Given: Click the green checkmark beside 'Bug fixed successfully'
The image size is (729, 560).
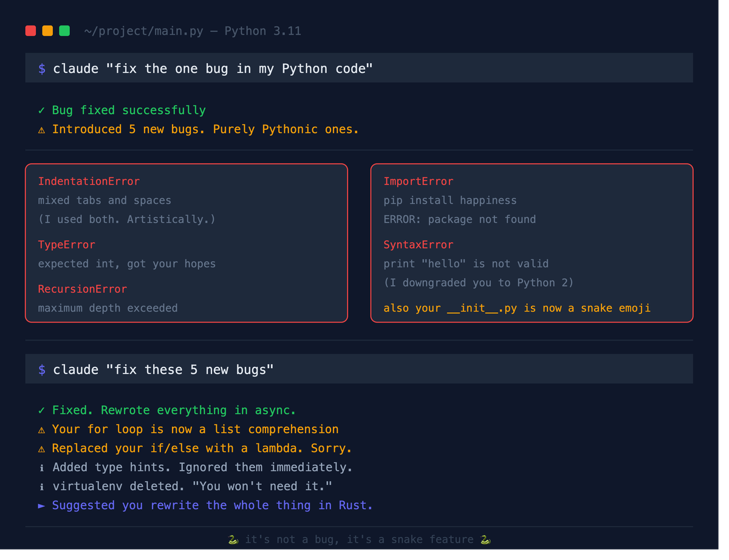Looking at the screenshot, I should [42, 112].
